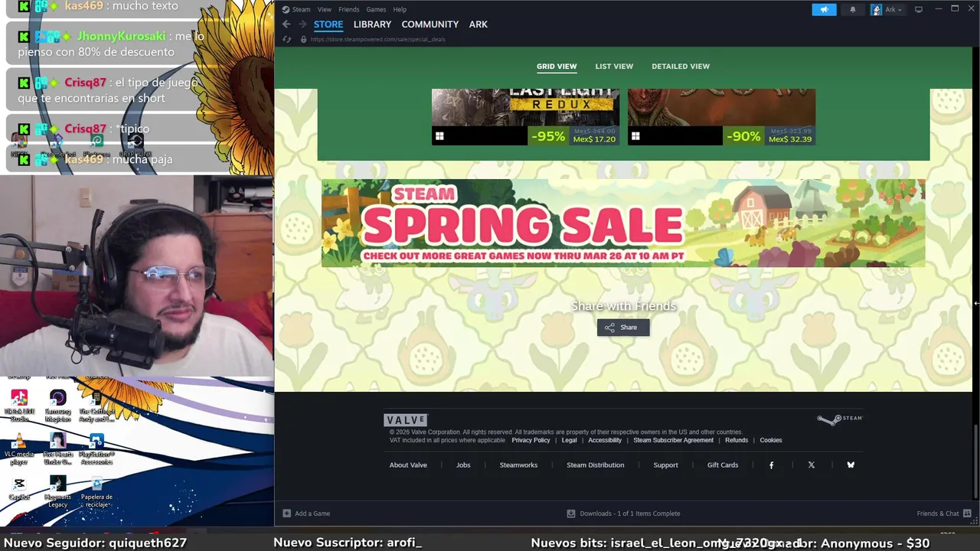Image resolution: width=980 pixels, height=551 pixels.
Task: Switch to the STORE tab
Action: [x=328, y=24]
